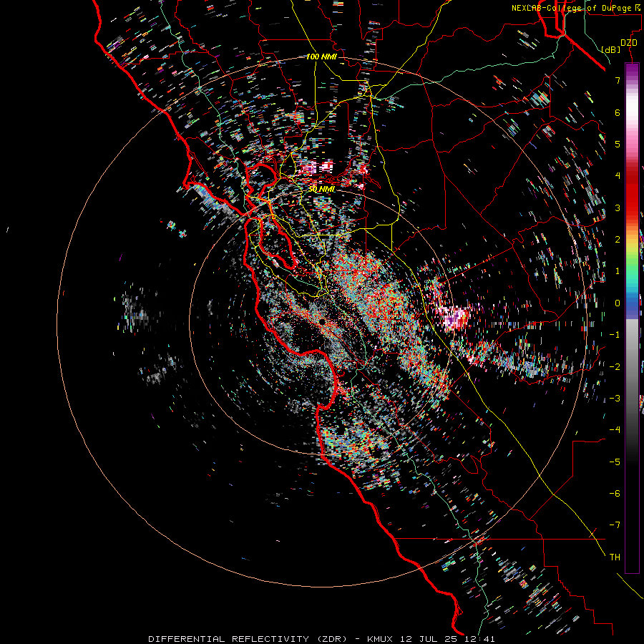Click the 3 value on the color scale
644x644 pixels.
click(618, 208)
